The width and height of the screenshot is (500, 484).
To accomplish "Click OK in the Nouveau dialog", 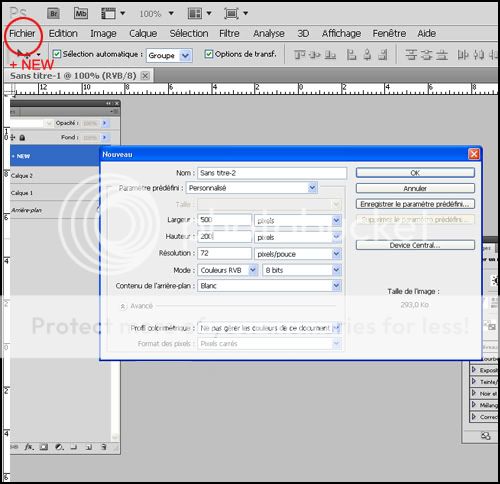I will click(x=415, y=173).
